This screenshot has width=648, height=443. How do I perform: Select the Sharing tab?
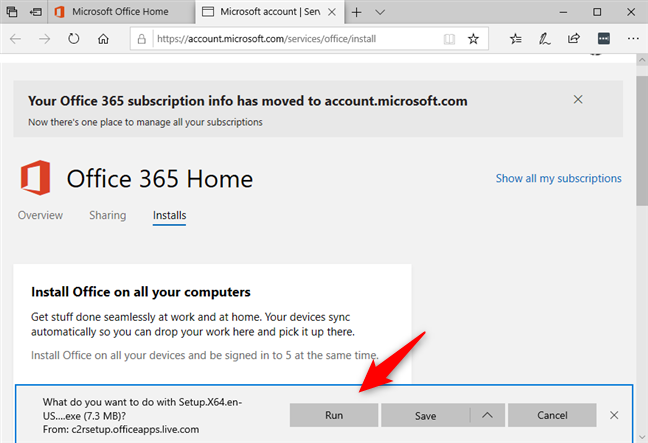click(107, 215)
